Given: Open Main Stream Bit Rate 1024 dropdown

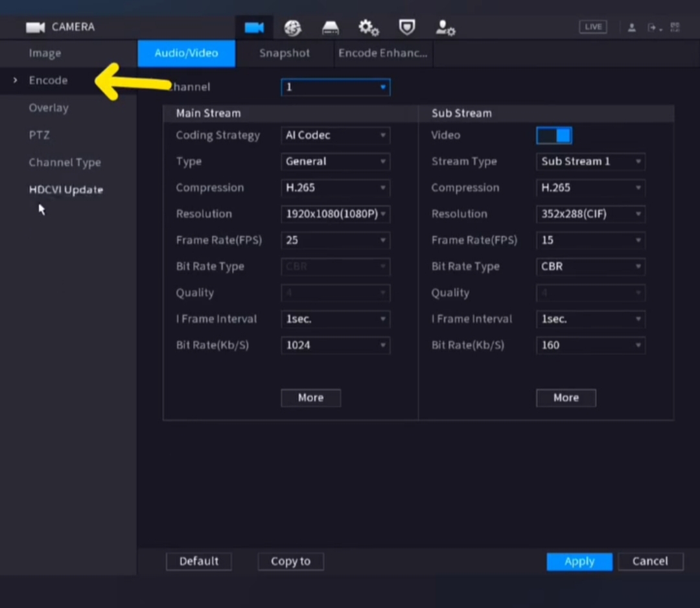Looking at the screenshot, I should point(336,345).
